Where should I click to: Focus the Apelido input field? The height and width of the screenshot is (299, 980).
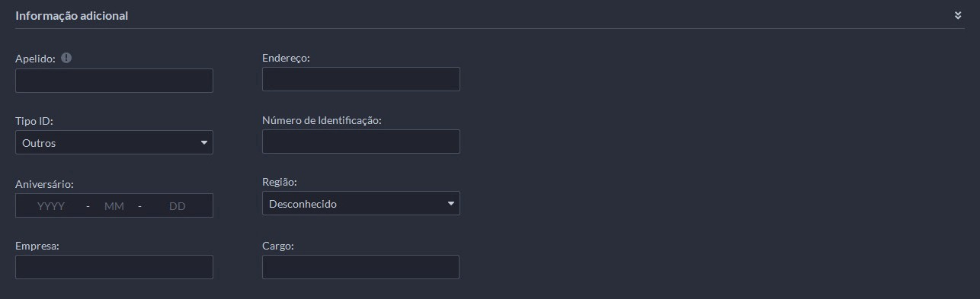(x=114, y=81)
